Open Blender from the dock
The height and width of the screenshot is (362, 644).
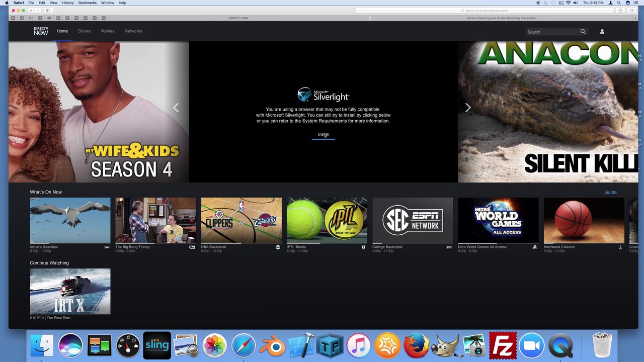point(272,346)
